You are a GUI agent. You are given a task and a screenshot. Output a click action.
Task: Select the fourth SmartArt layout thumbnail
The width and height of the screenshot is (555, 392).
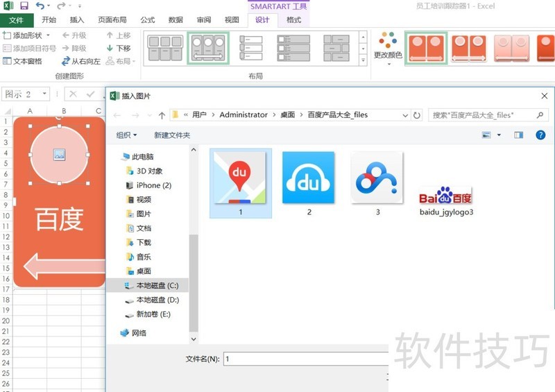coord(293,48)
